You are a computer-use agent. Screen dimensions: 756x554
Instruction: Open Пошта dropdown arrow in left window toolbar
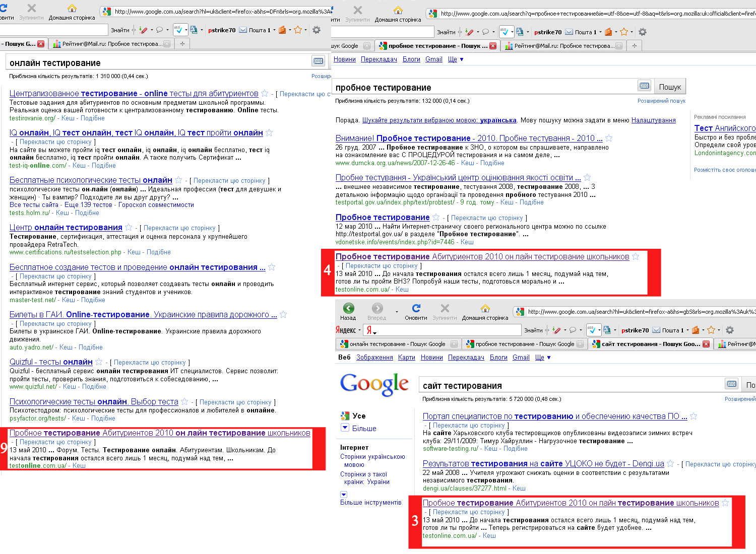[x=275, y=30]
